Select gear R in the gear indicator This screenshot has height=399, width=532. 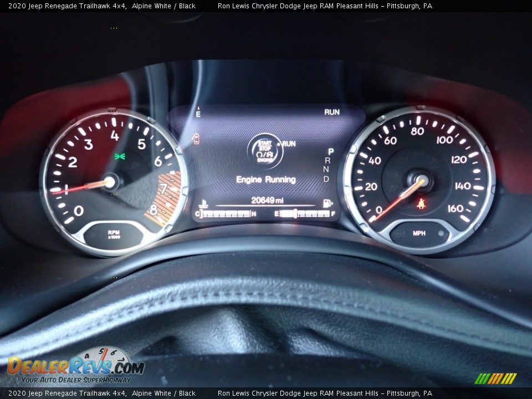tap(328, 161)
